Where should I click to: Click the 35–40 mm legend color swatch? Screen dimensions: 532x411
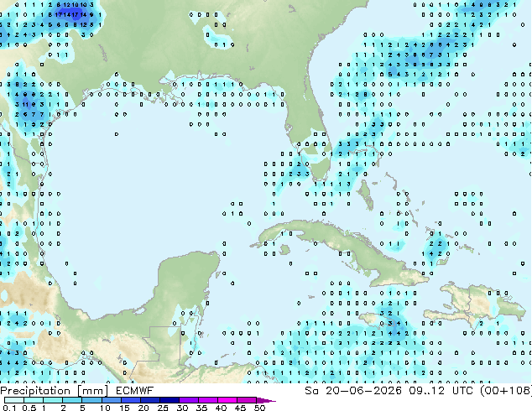pyautogui.click(x=207, y=400)
